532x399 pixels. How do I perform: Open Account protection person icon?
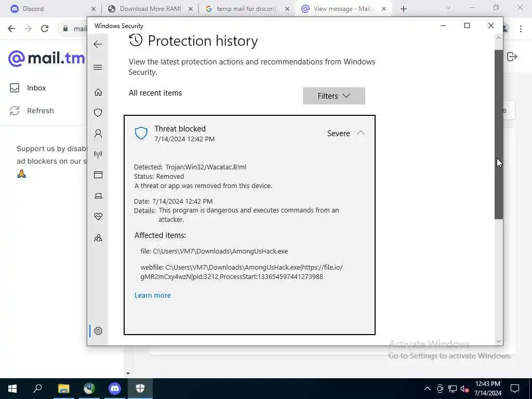pyautogui.click(x=98, y=134)
